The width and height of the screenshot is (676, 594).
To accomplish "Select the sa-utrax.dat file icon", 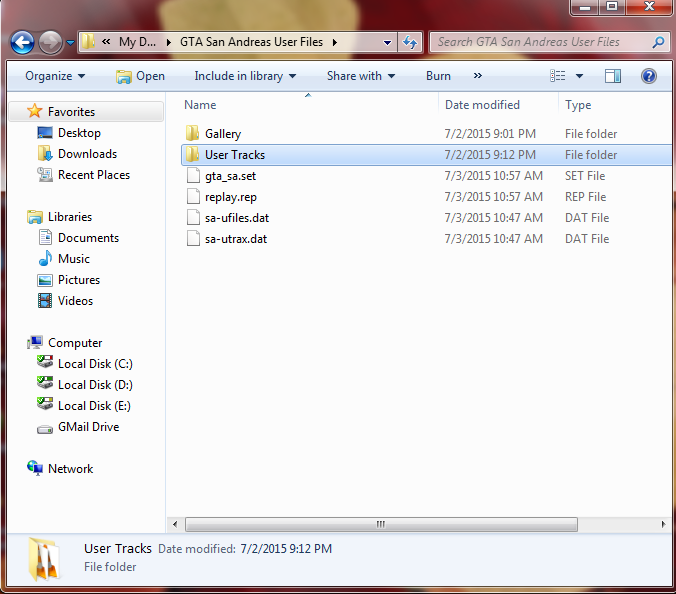I will click(x=193, y=238).
